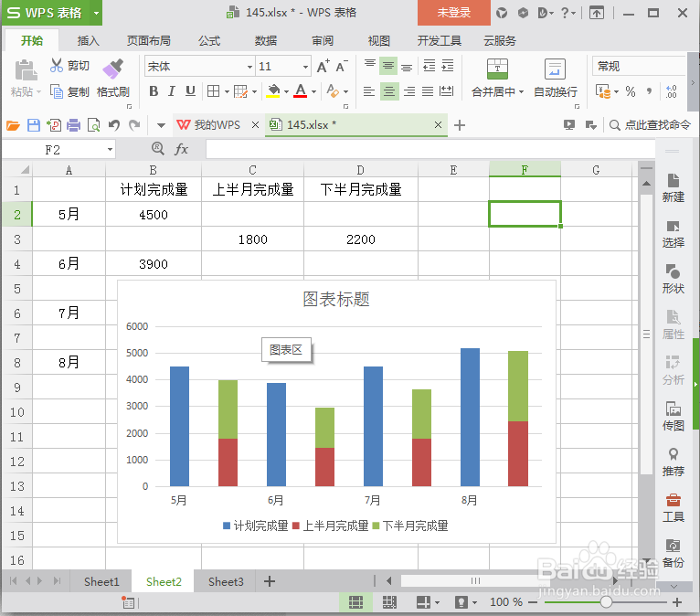The height and width of the screenshot is (616, 700).
Task: Toggle vertical middle alignment
Action: (388, 66)
